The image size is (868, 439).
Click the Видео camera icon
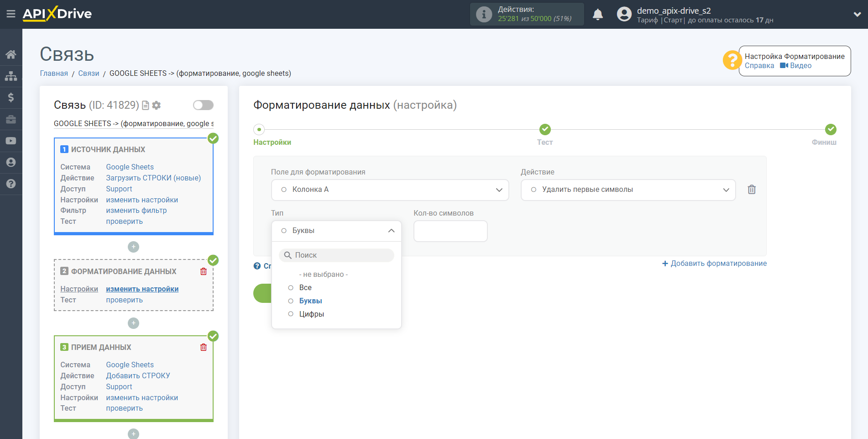pos(784,65)
